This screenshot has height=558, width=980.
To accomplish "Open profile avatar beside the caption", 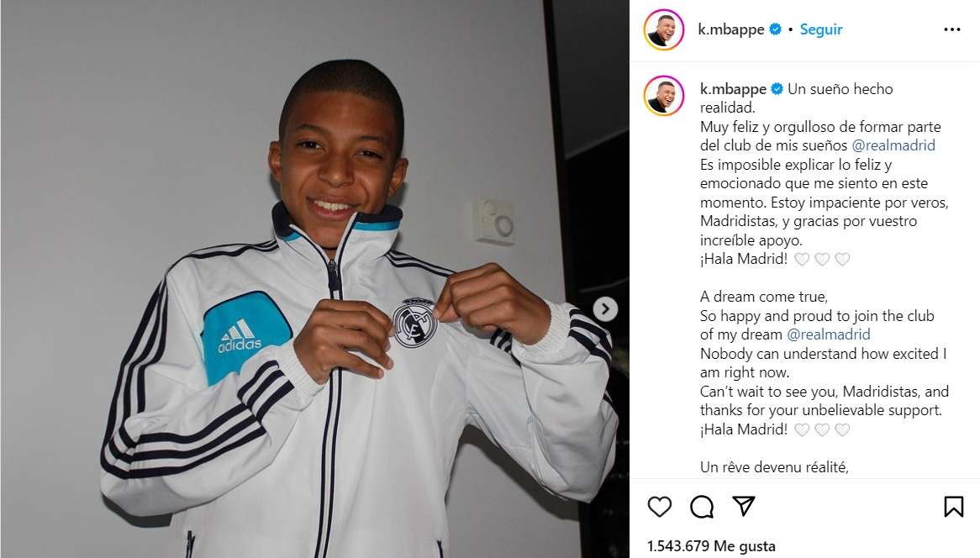I will click(664, 96).
